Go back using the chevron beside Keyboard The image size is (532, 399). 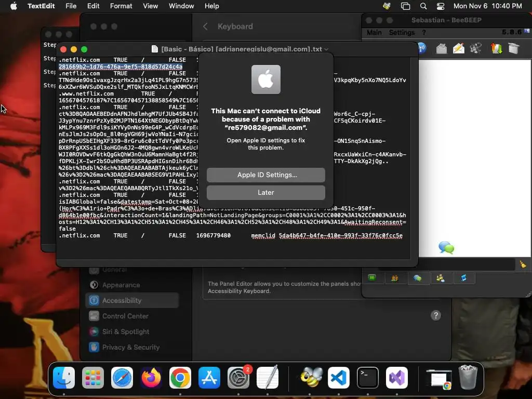pos(205,26)
